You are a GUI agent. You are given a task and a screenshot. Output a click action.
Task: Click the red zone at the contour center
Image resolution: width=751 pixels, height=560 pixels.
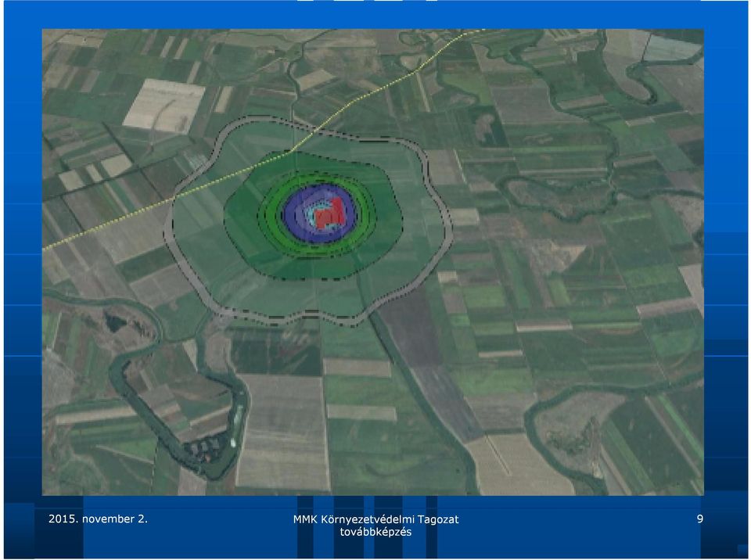[329, 214]
